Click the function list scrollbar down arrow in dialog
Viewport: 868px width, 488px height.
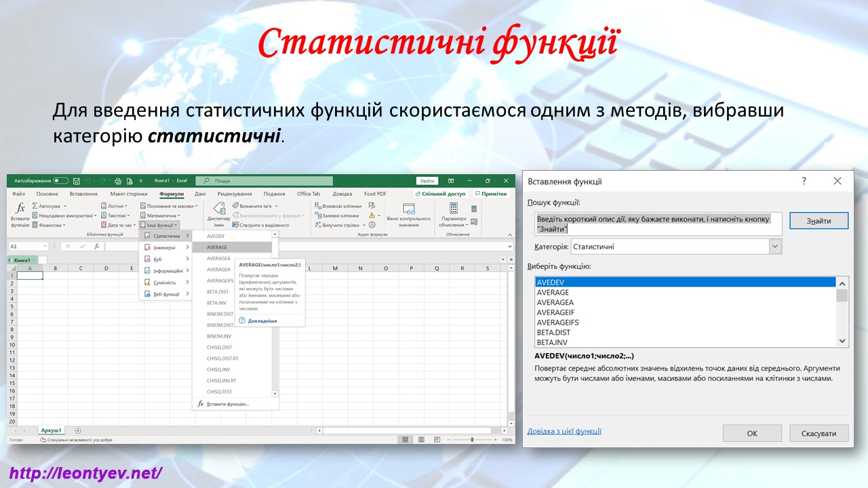click(842, 341)
